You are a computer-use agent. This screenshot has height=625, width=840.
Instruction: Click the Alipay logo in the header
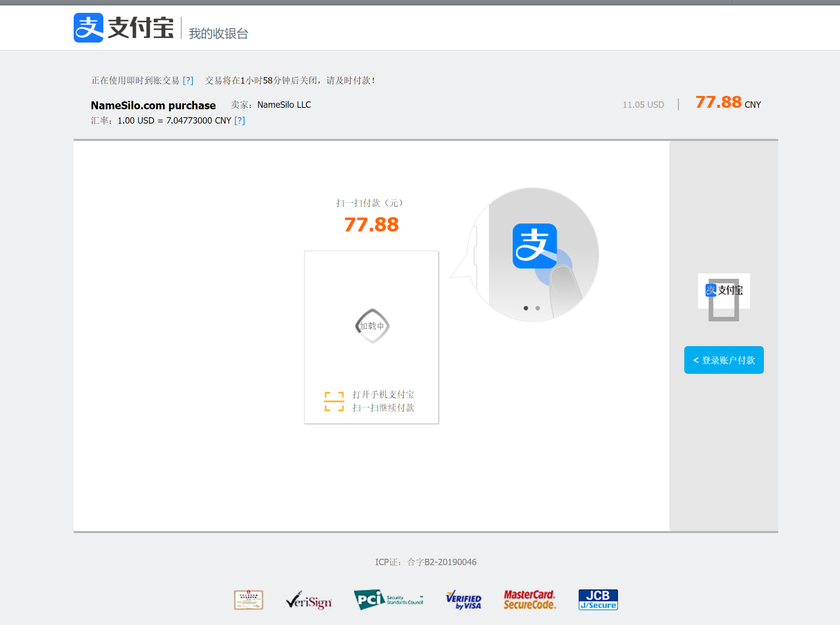click(x=124, y=28)
